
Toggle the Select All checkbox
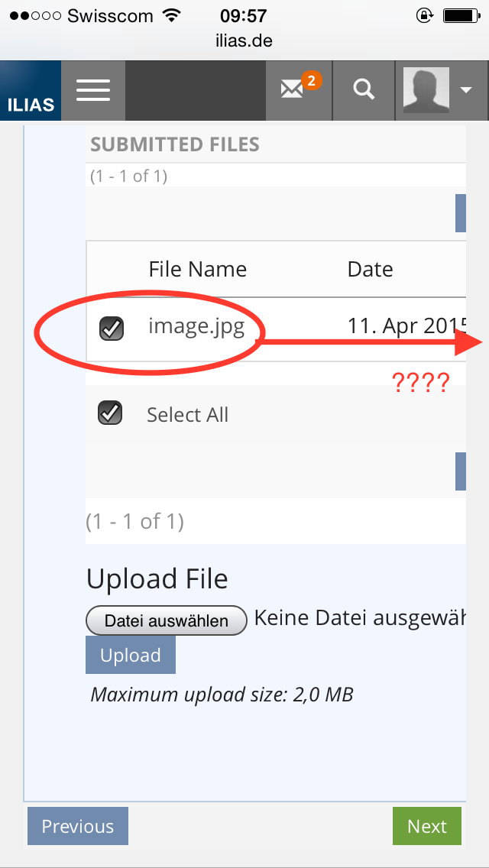coord(111,413)
